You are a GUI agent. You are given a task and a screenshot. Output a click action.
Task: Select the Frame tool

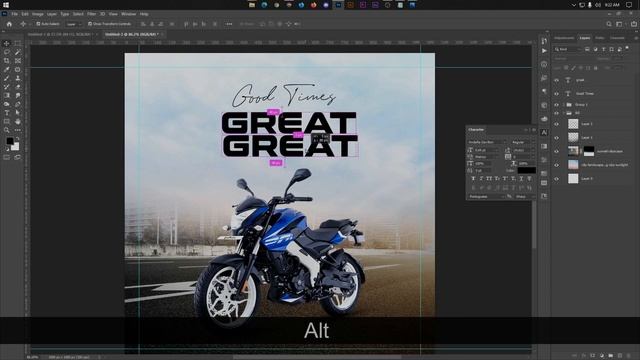click(18, 61)
